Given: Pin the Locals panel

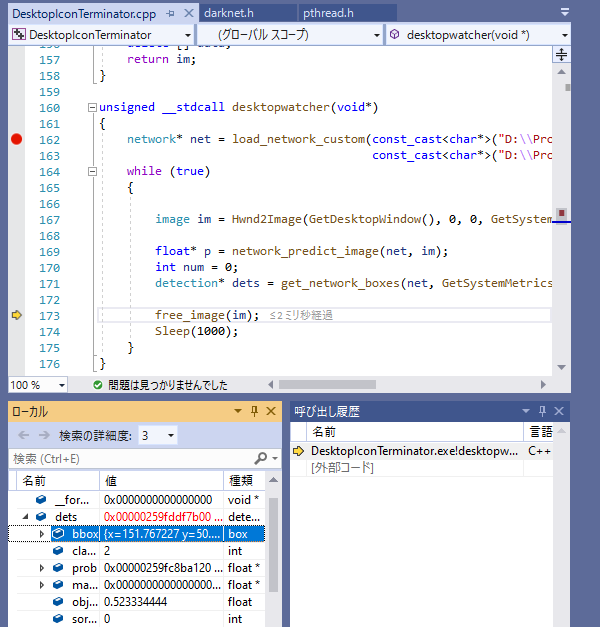Looking at the screenshot, I should 254,411.
